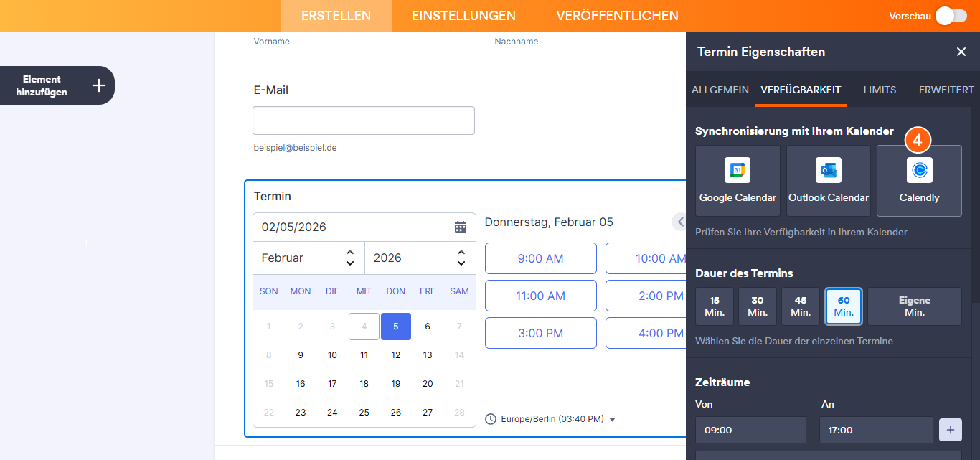This screenshot has height=460, width=980.
Task: Click the Eigene Min. duration button
Action: 914,306
